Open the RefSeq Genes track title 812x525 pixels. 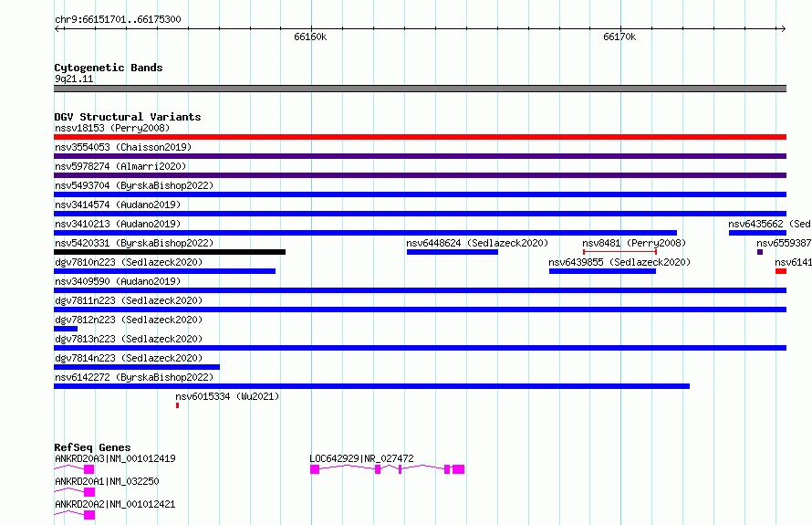(93, 447)
